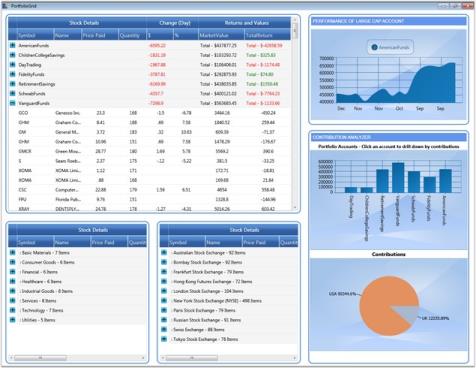The height and width of the screenshot is (368, 476).
Task: Expand the Financial sector group
Action: 13,272
